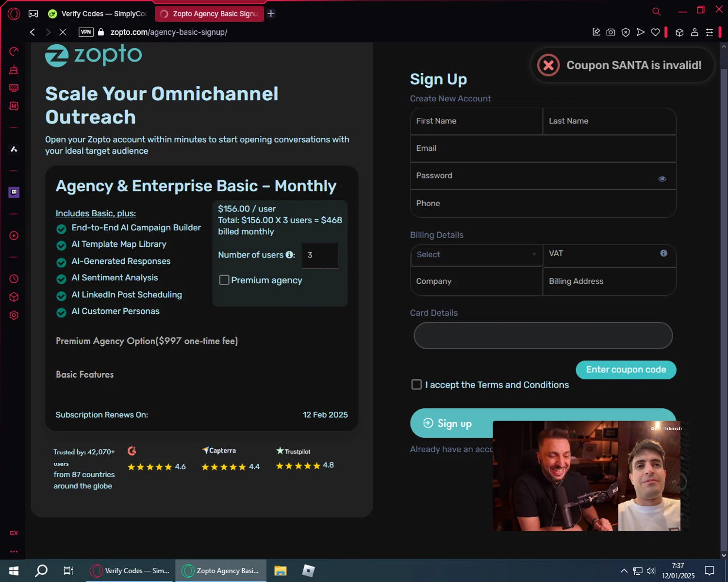Open sidebar three-dots menu
The height and width of the screenshot is (582, 728).
[14, 551]
